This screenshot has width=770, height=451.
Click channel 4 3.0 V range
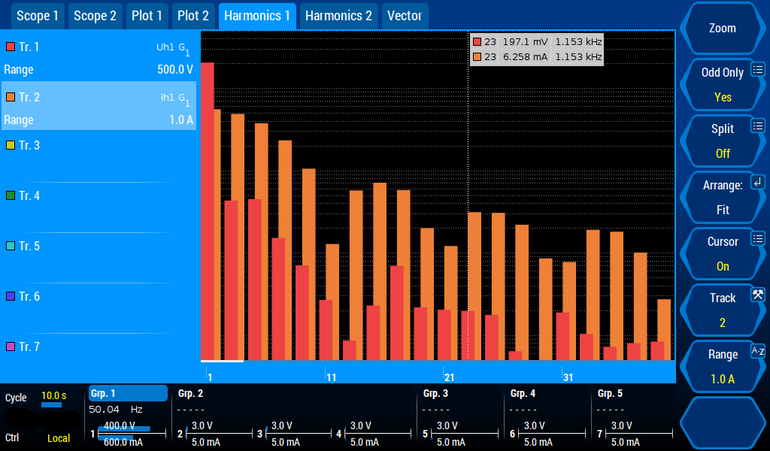[360, 425]
